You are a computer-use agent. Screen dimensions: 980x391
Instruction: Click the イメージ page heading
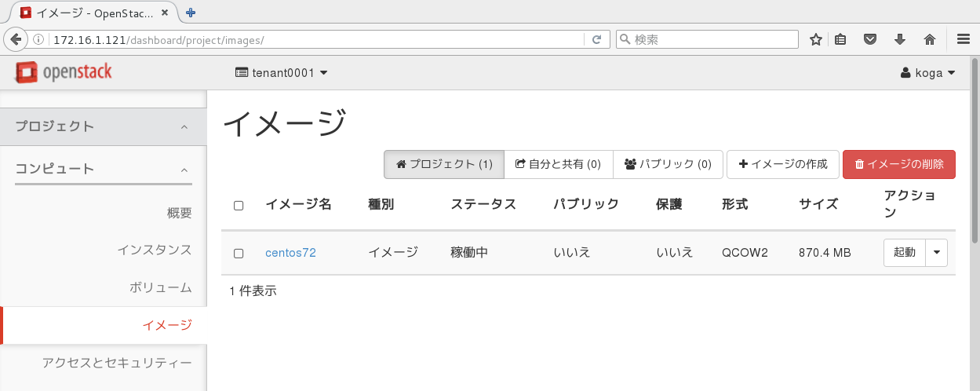(284, 123)
